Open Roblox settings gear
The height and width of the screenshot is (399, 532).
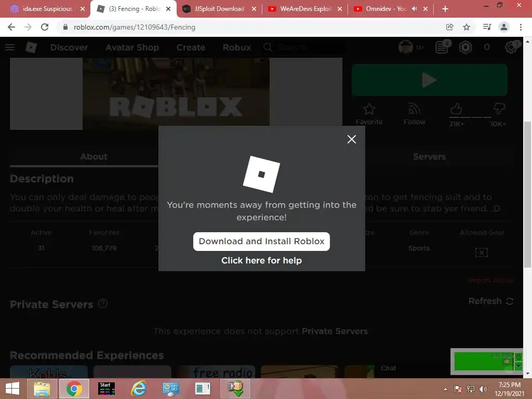511,47
